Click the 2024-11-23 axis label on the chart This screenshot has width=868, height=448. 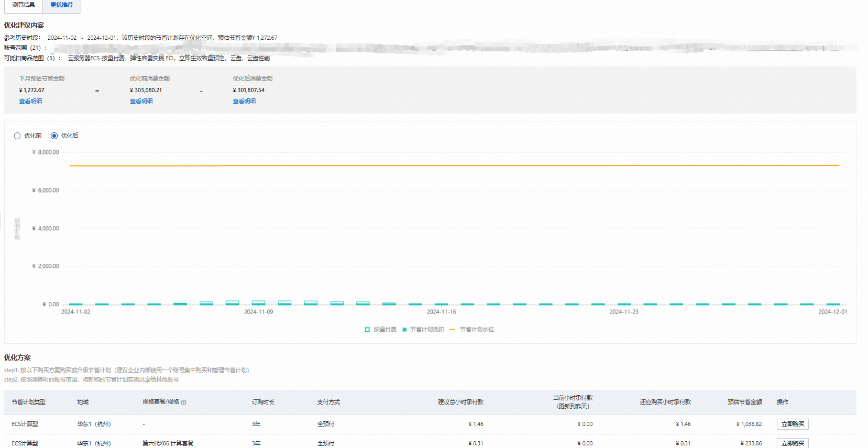[624, 312]
